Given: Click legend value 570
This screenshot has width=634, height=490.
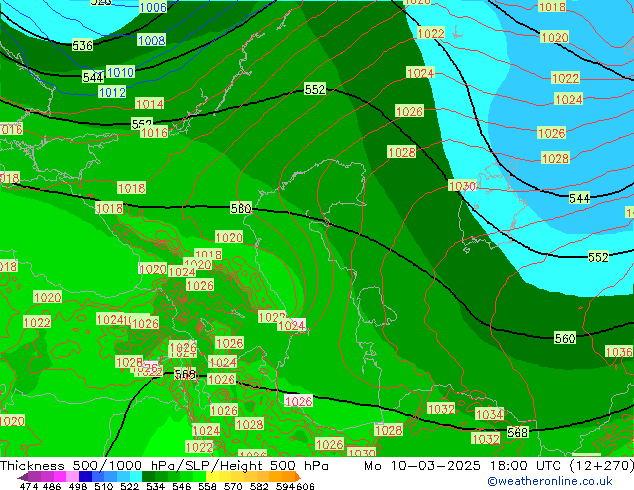Looking at the screenshot, I should [233, 486].
